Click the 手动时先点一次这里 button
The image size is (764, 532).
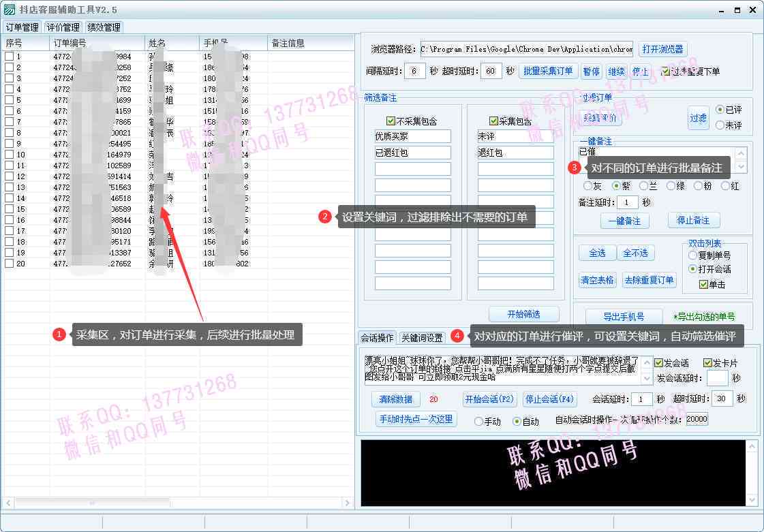tap(416, 419)
